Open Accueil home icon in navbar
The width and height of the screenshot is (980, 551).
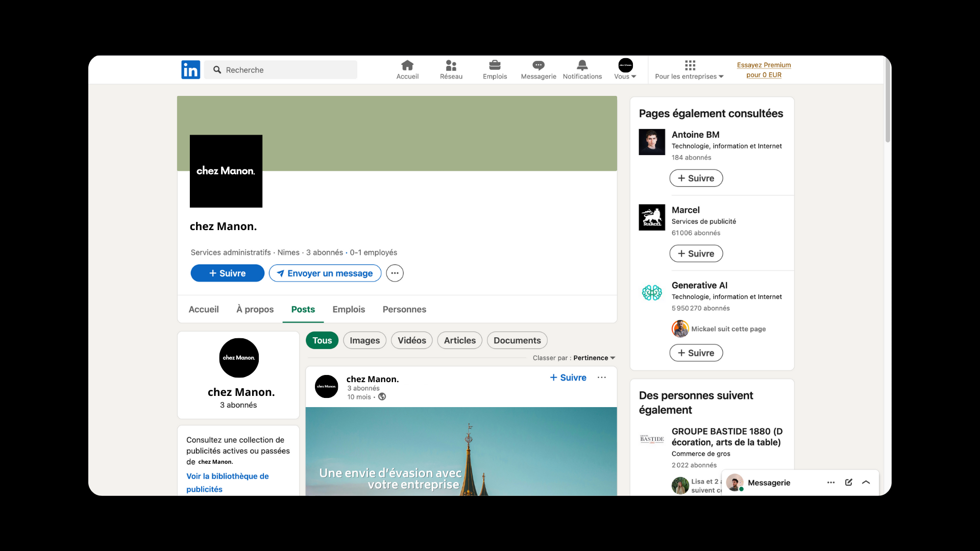pyautogui.click(x=407, y=70)
